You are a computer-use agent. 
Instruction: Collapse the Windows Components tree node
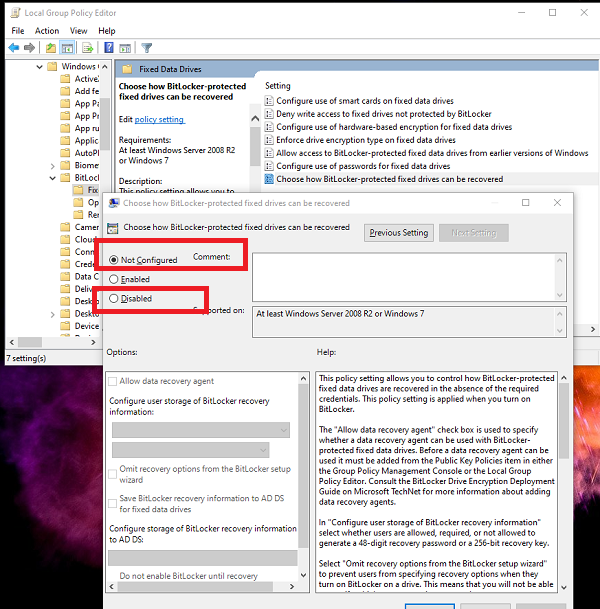(39, 67)
